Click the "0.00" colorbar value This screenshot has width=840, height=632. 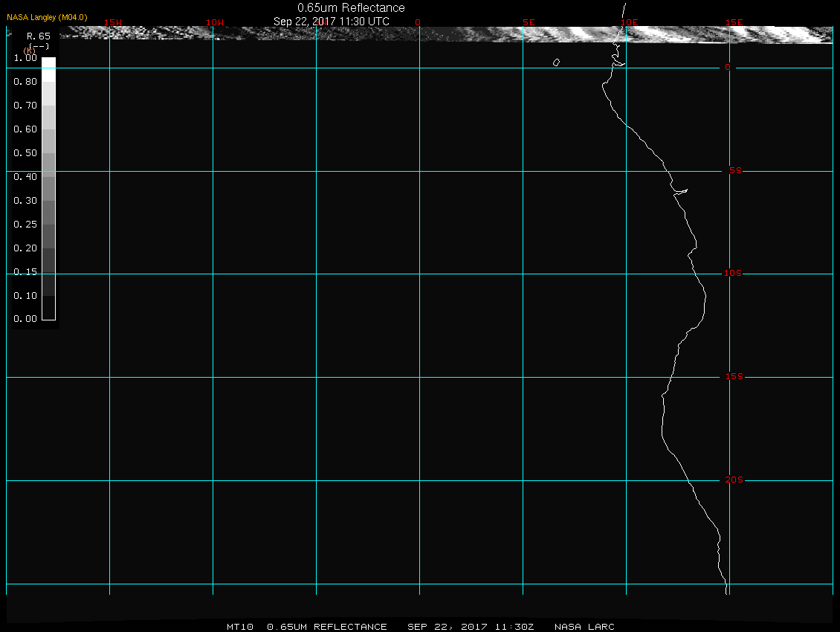pos(25,318)
